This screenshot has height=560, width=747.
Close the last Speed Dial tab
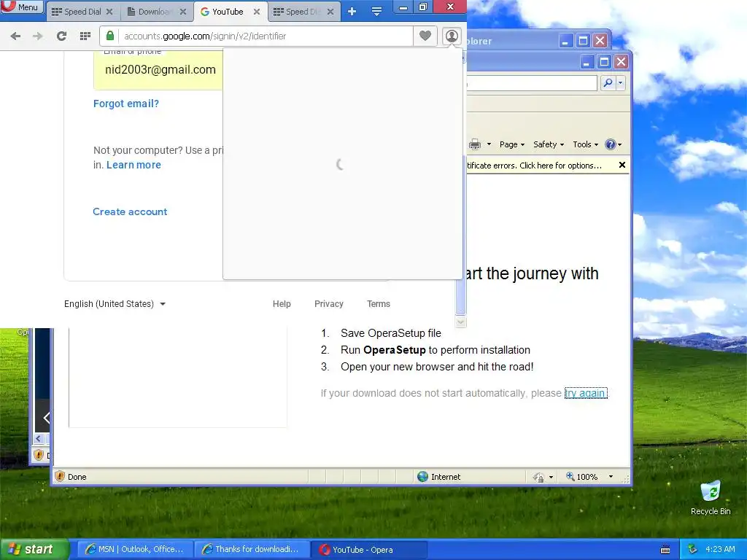tap(330, 12)
